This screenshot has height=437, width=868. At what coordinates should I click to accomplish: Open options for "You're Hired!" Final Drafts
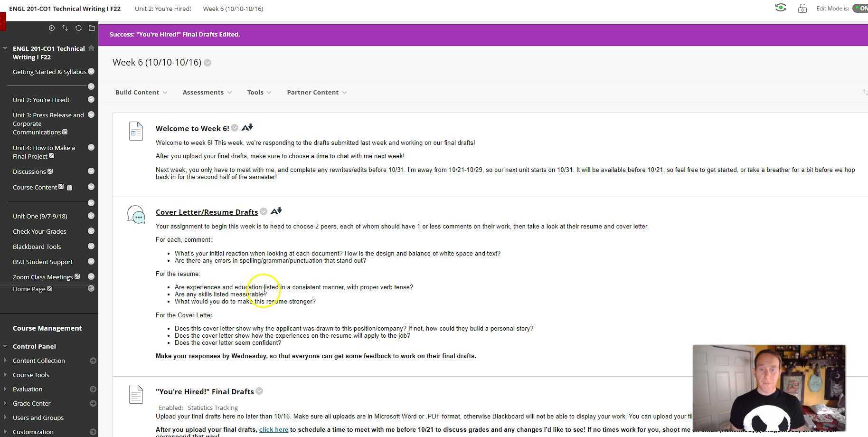tap(259, 391)
